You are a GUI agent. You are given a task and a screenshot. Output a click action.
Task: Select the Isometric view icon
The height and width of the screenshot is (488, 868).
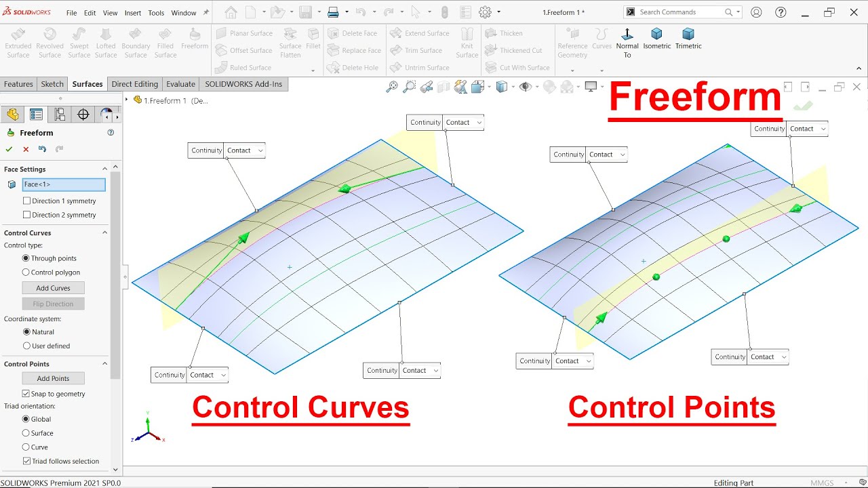coord(656,34)
